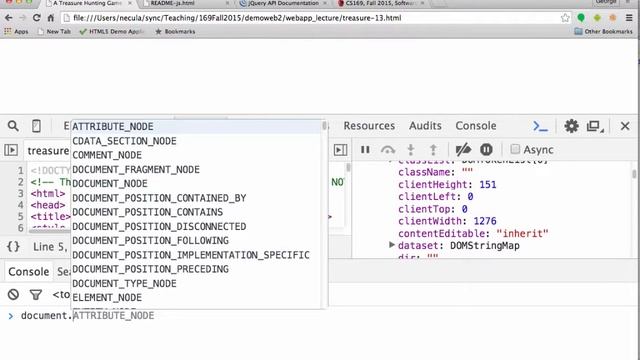Open the Resources panel
The width and height of the screenshot is (640, 360).
pyautogui.click(x=369, y=126)
